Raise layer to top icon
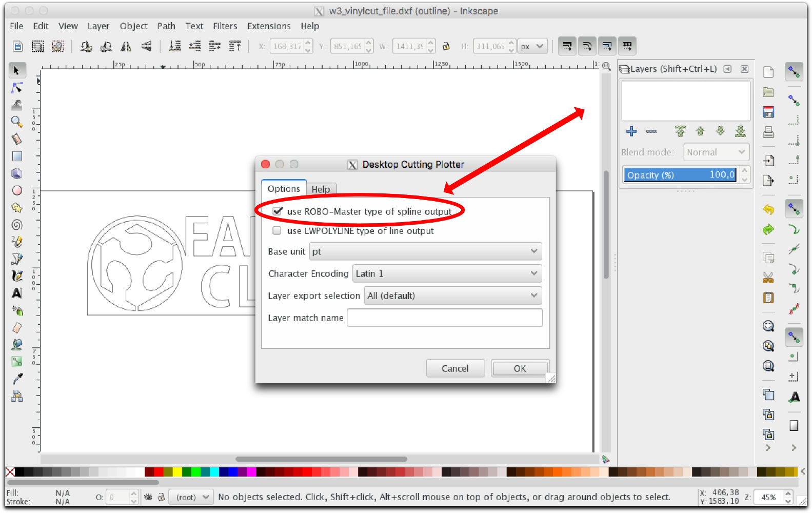This screenshot has height=513, width=812. point(680,132)
